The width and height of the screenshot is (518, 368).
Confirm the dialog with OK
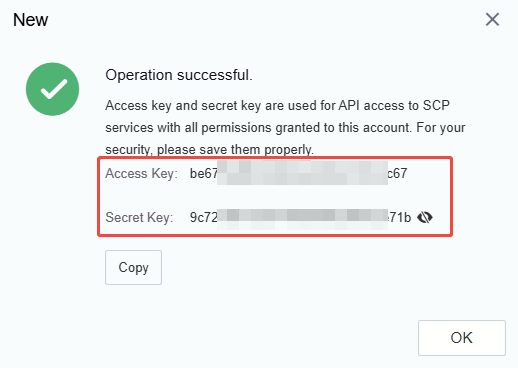pos(462,338)
